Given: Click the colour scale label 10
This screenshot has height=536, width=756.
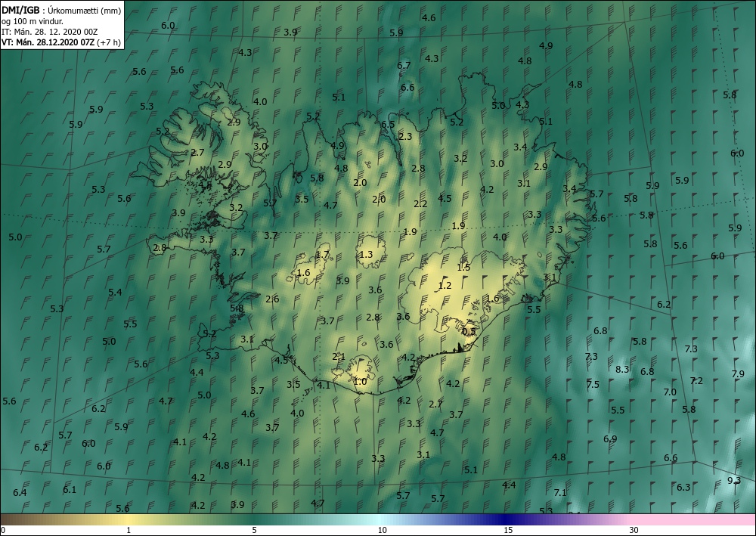Looking at the screenshot, I should click(382, 530).
